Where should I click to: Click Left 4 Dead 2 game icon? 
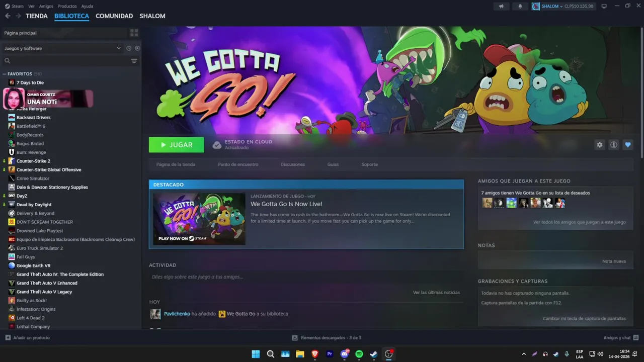(x=12, y=318)
